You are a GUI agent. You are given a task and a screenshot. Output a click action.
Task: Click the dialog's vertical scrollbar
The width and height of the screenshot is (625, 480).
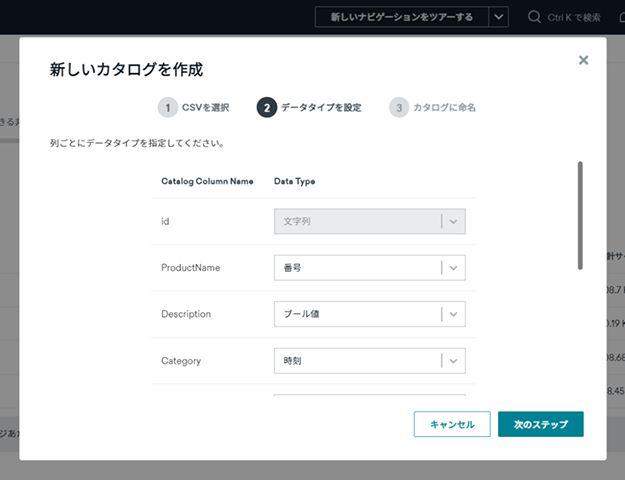[580, 215]
